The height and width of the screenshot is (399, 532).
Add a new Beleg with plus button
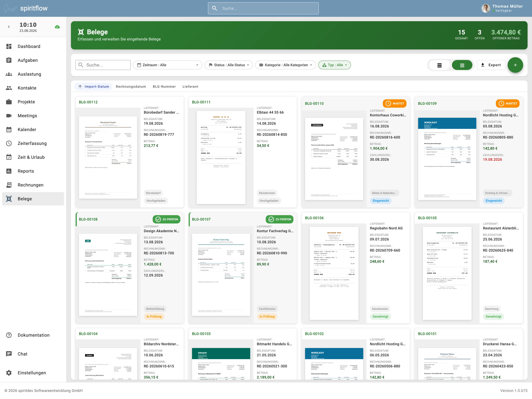pyautogui.click(x=515, y=65)
